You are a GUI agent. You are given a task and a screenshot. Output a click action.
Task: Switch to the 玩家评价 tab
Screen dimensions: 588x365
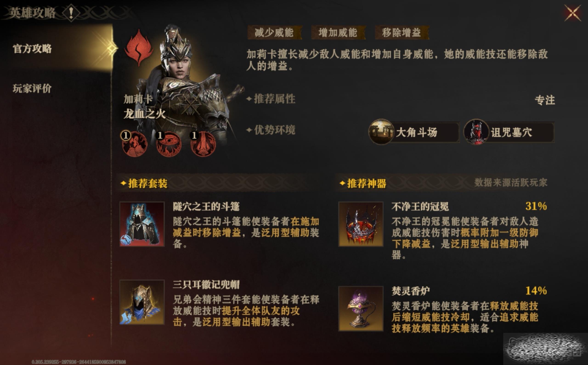click(x=32, y=88)
